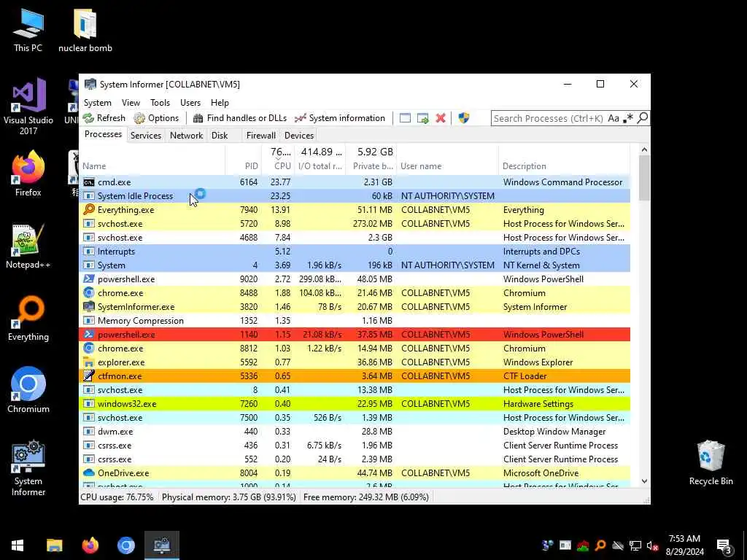Select the OneDrive.exe row
This screenshot has height=560, width=747.
pyautogui.click(x=355, y=472)
